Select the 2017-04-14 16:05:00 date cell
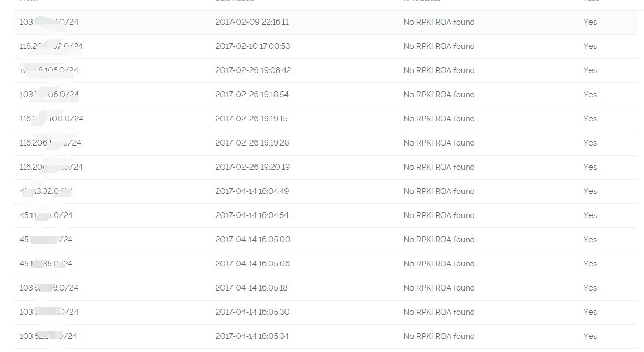This screenshot has height=352, width=644. [252, 240]
